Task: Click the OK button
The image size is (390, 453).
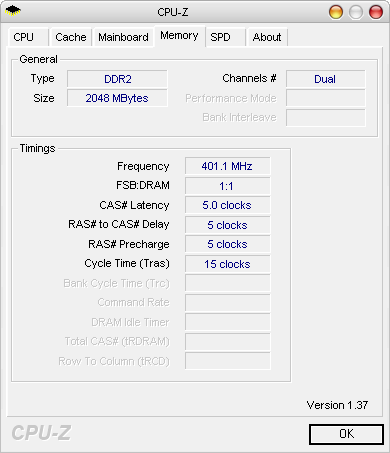Action: click(x=346, y=434)
